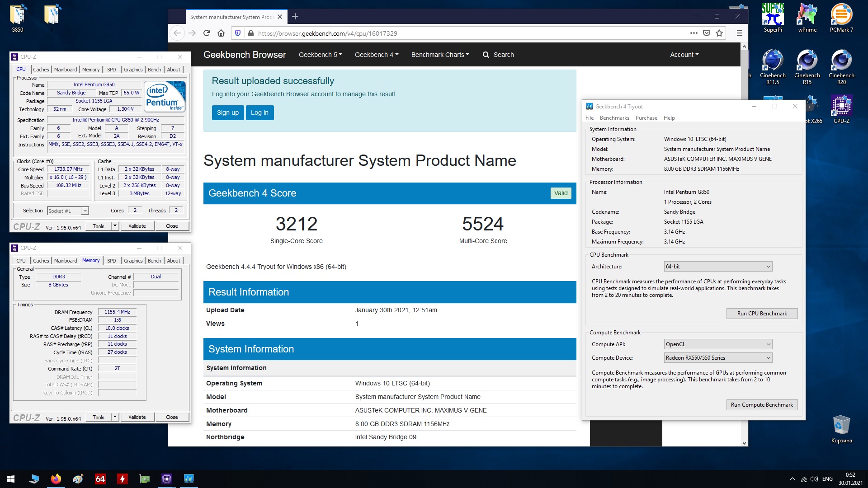Expand Geekbench 4 menu
Image resolution: width=868 pixels, height=488 pixels.
pos(376,55)
